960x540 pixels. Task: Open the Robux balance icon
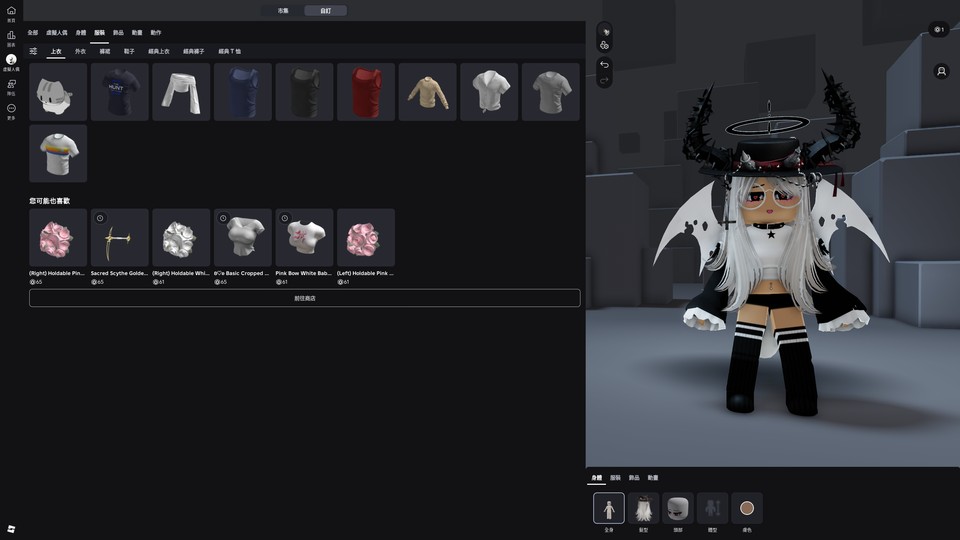[x=938, y=30]
